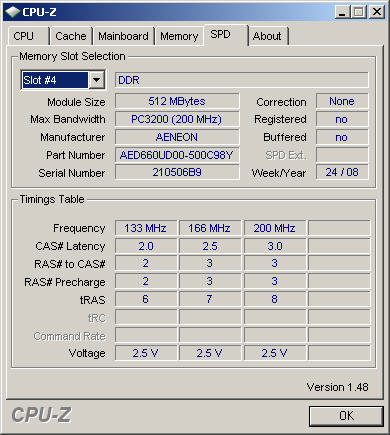Click the PC3200 (200 MHz) bandwidth value

coord(177,119)
